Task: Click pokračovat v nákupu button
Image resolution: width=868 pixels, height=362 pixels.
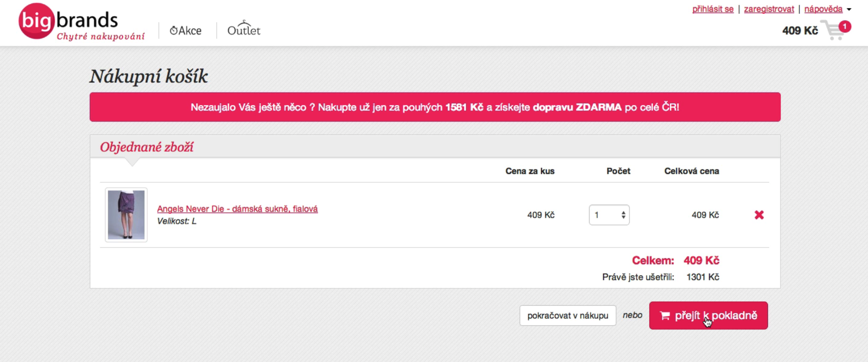Action: pyautogui.click(x=568, y=316)
